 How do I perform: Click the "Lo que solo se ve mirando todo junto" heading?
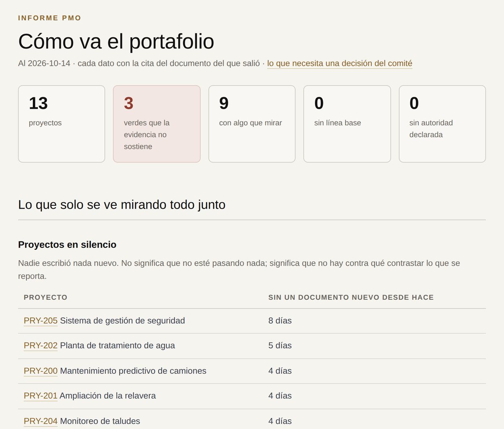coord(122,204)
